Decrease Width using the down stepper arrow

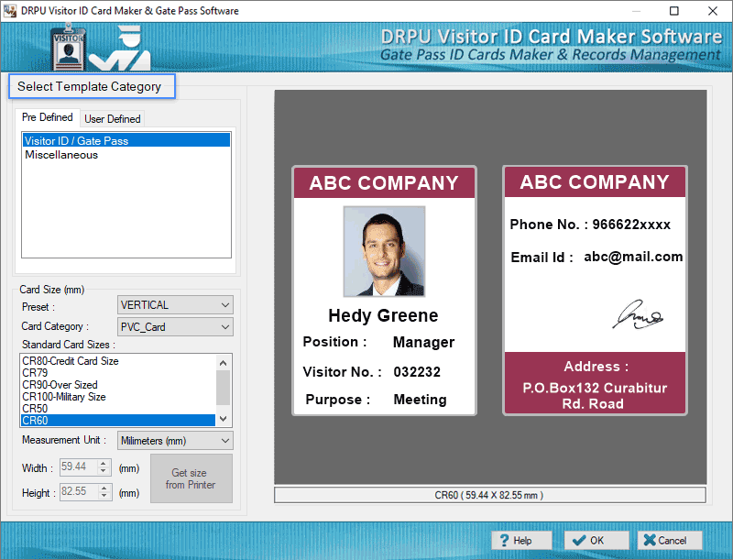coord(104,471)
